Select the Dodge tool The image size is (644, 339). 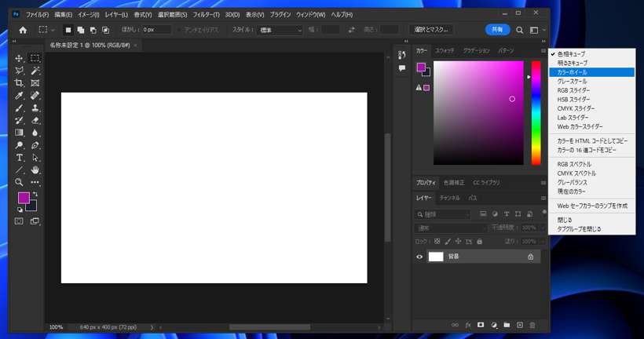click(19, 145)
